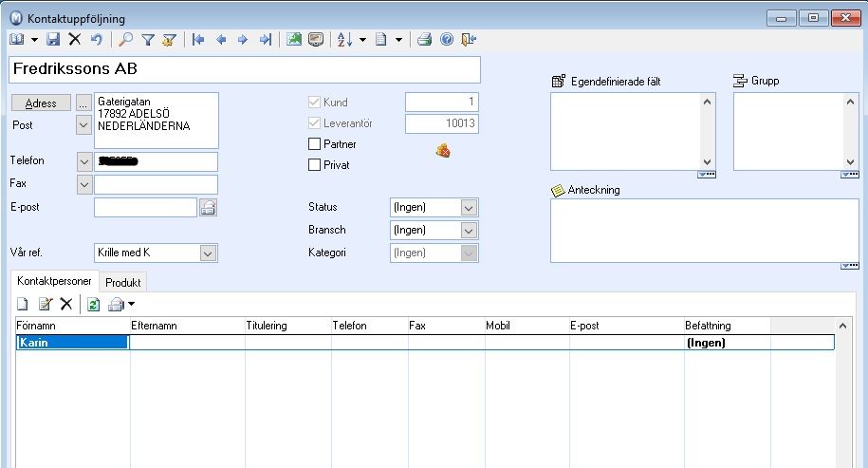Toggle the Kund checkbox
868x468 pixels.
(x=315, y=102)
